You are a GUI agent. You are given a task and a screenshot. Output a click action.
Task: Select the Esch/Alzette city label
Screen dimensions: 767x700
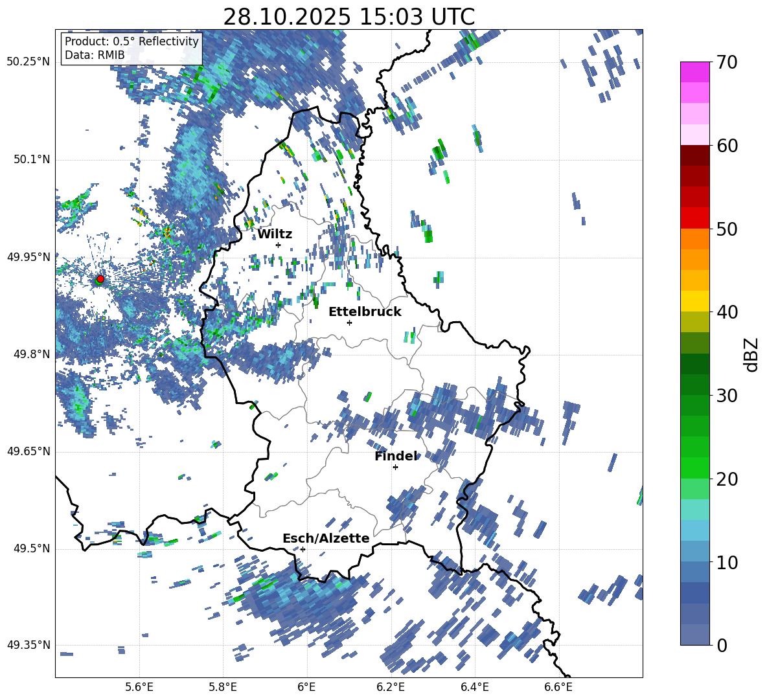coord(326,539)
